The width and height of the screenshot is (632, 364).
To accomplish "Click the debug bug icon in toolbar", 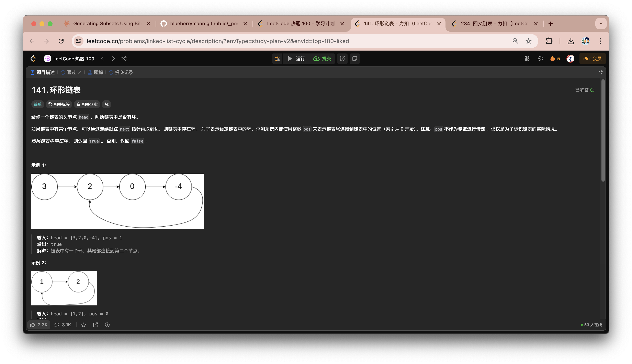I will [277, 59].
